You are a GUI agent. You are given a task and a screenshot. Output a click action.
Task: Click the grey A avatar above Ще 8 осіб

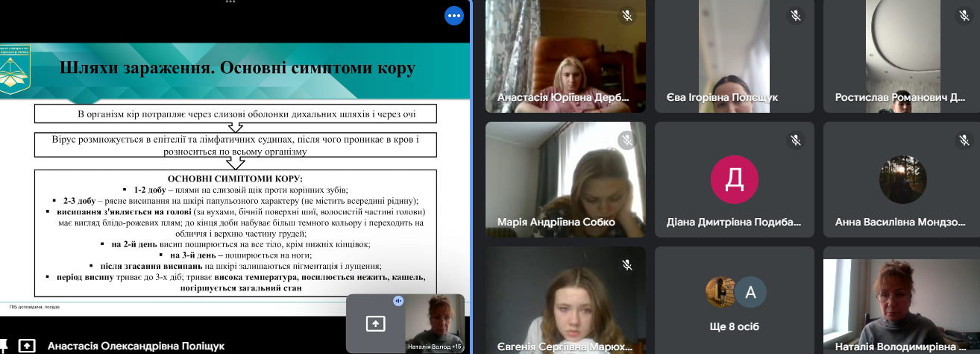point(750,293)
